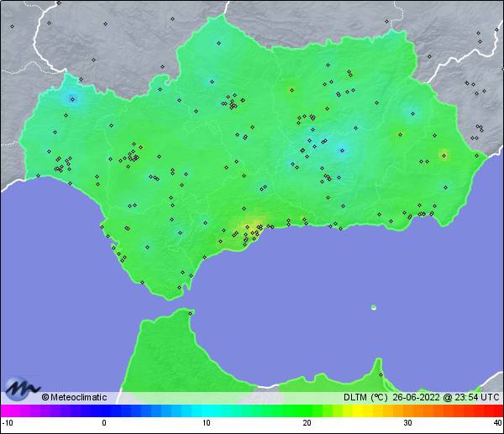Pick the dark blue segment above the 0 label

click(x=106, y=410)
